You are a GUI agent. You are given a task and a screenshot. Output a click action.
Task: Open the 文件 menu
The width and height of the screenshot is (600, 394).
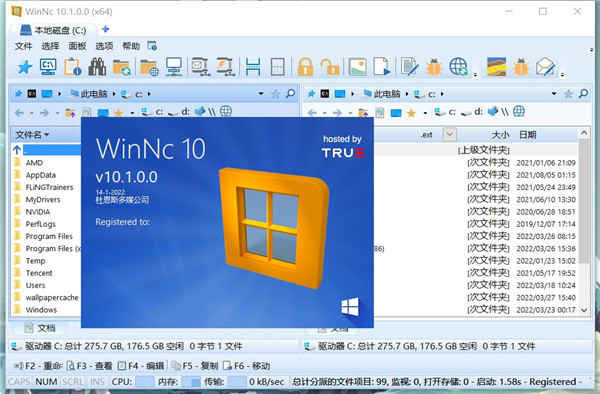23,46
